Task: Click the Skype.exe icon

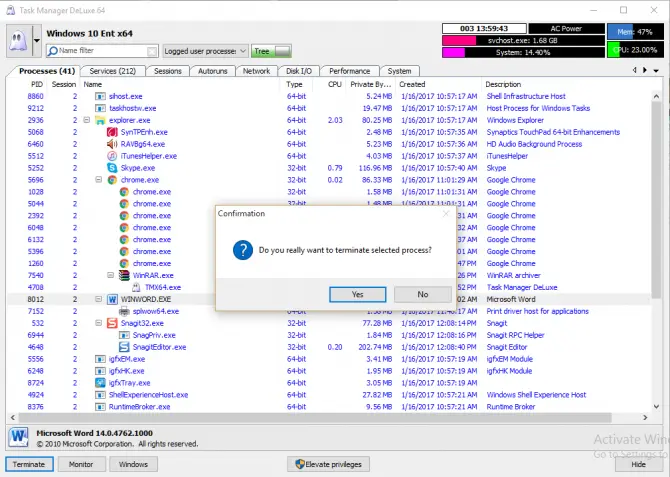Action: click(112, 168)
